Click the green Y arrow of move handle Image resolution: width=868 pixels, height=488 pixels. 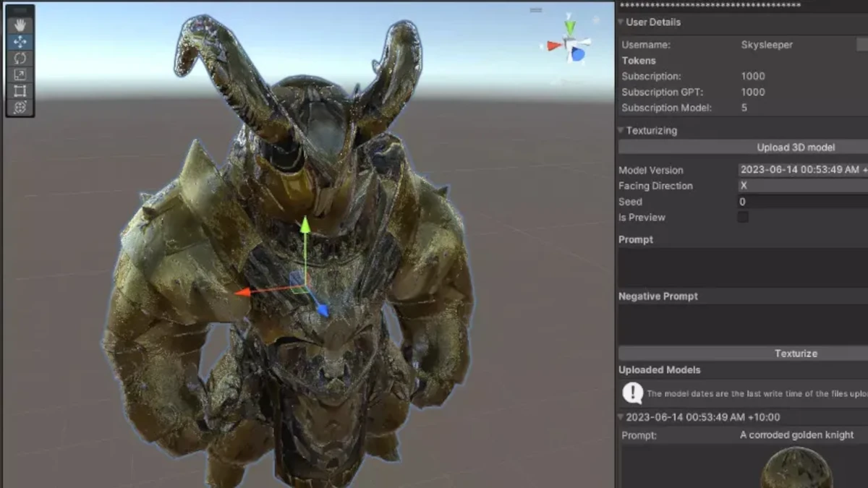305,225
